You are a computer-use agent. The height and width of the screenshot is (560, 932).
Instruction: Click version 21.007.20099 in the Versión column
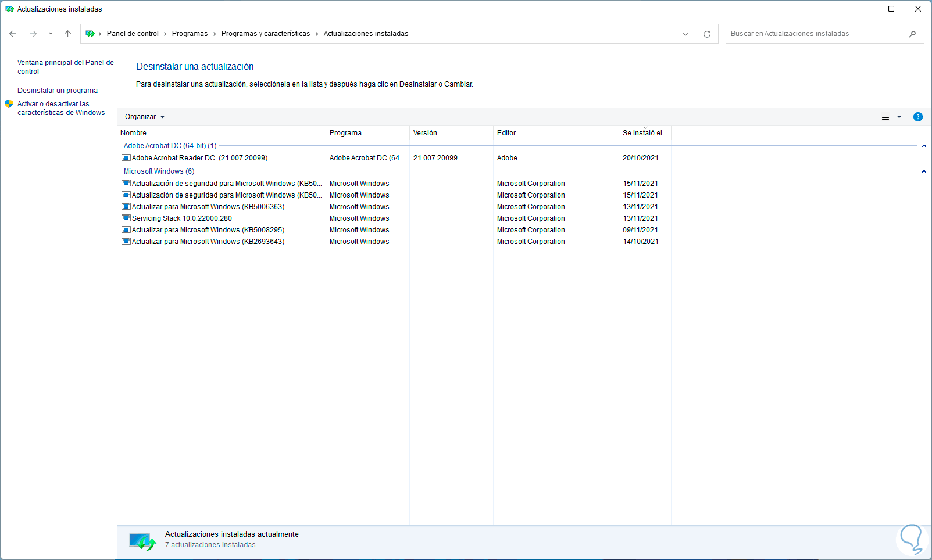click(x=435, y=158)
